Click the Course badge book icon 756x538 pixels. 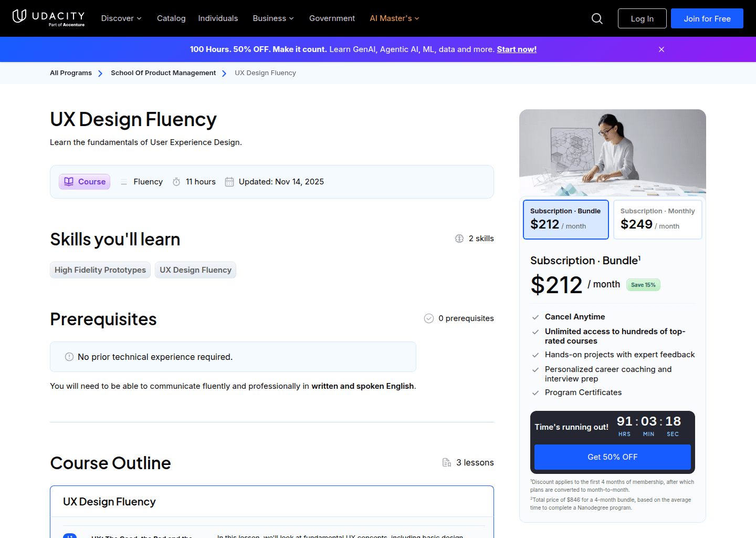pyautogui.click(x=69, y=181)
